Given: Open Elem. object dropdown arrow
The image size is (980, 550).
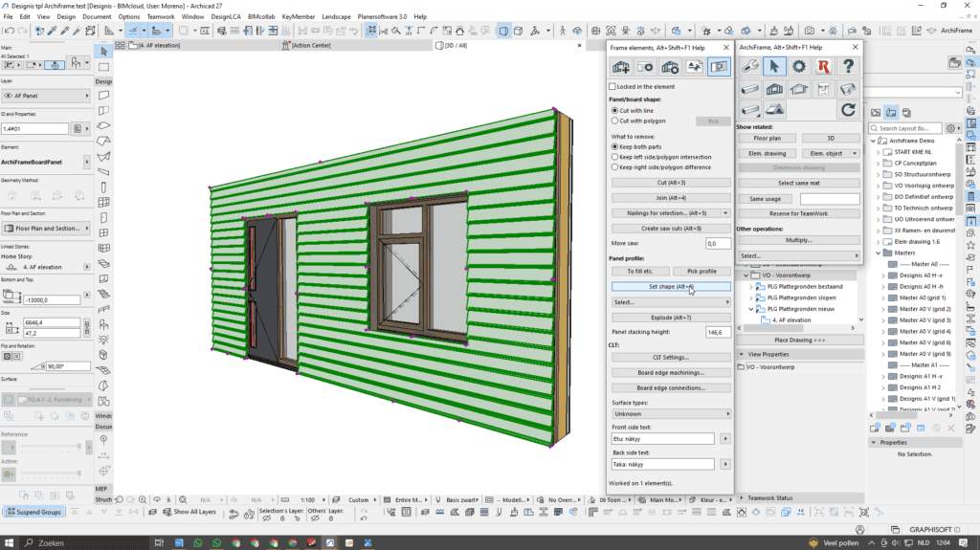Looking at the screenshot, I should [x=855, y=153].
